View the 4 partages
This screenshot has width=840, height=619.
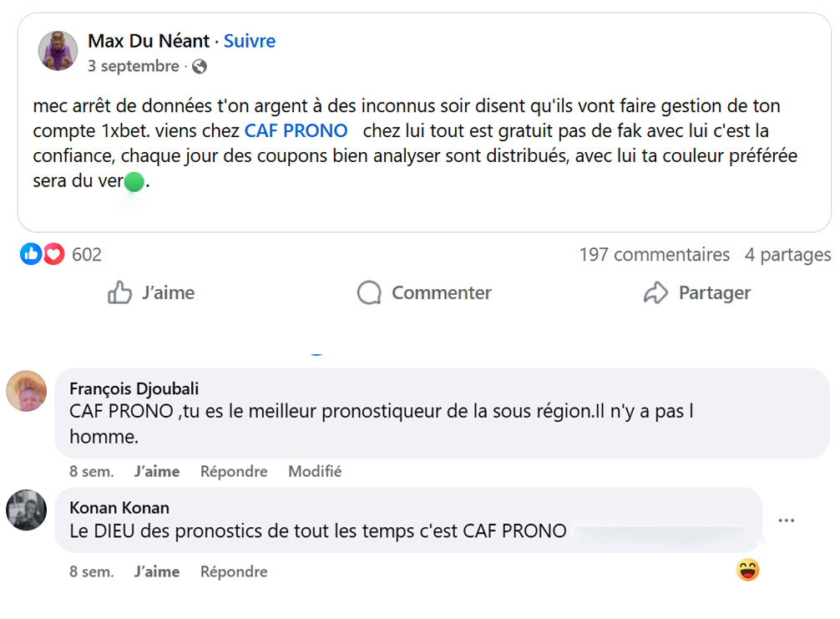787,255
